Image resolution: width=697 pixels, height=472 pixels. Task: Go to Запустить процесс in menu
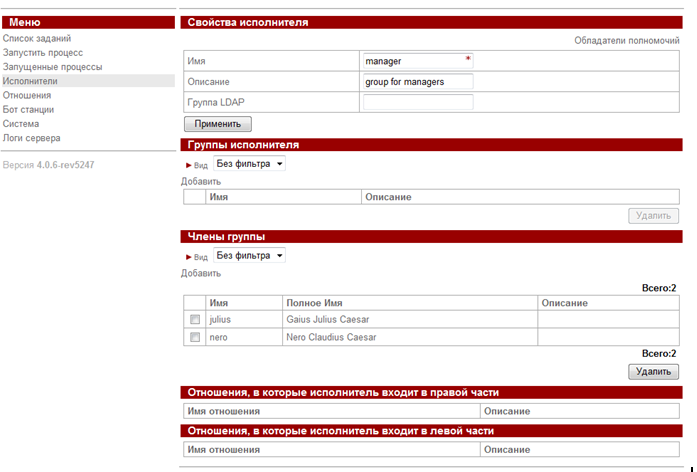(x=43, y=53)
